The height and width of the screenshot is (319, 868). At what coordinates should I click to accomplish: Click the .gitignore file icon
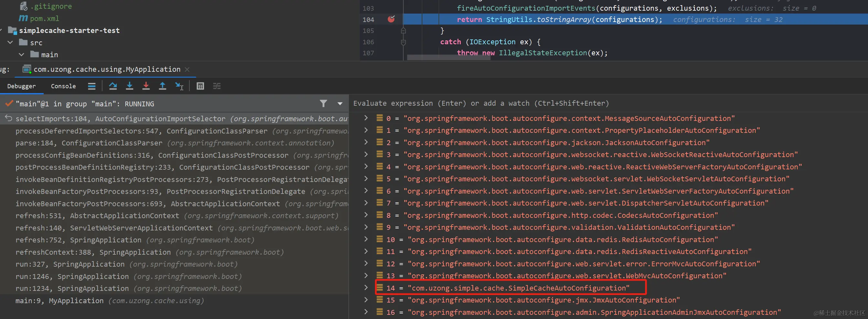(x=24, y=6)
